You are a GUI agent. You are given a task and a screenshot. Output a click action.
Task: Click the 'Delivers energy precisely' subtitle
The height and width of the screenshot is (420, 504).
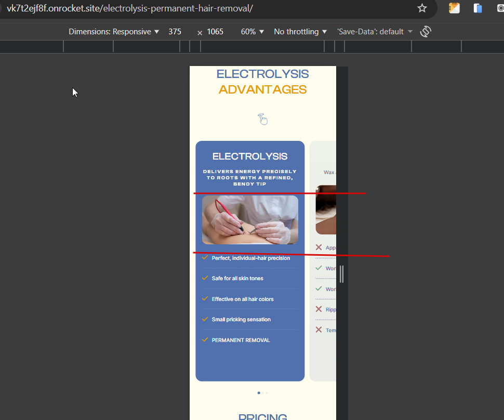[x=250, y=178]
